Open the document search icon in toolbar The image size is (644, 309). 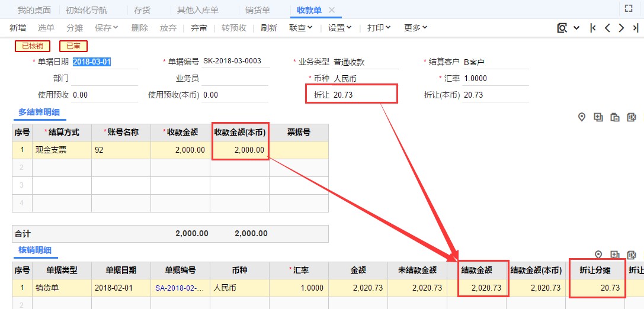(x=562, y=28)
